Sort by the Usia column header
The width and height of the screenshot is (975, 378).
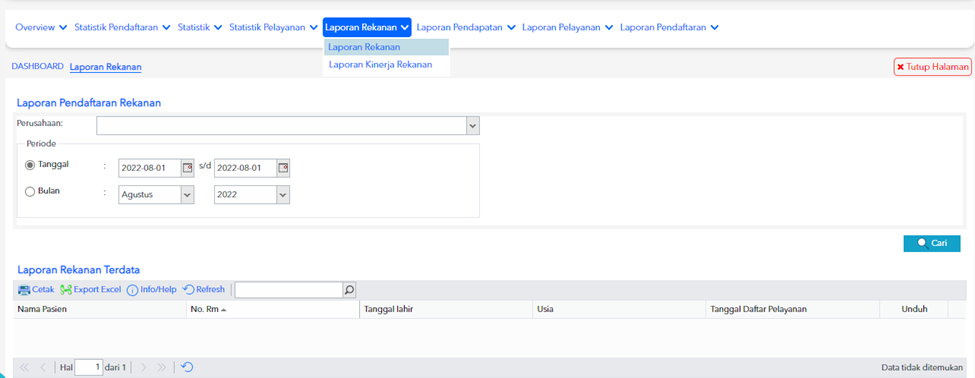point(619,309)
